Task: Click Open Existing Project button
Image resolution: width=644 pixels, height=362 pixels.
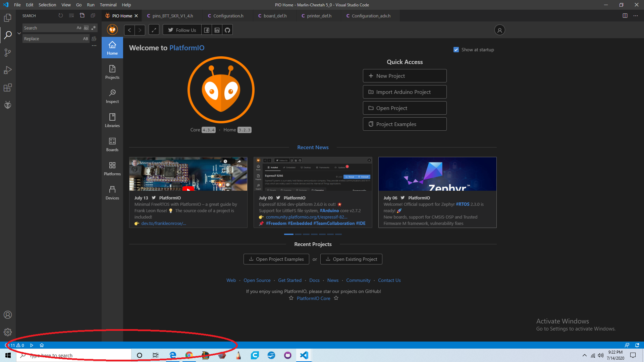Action: coord(351,259)
